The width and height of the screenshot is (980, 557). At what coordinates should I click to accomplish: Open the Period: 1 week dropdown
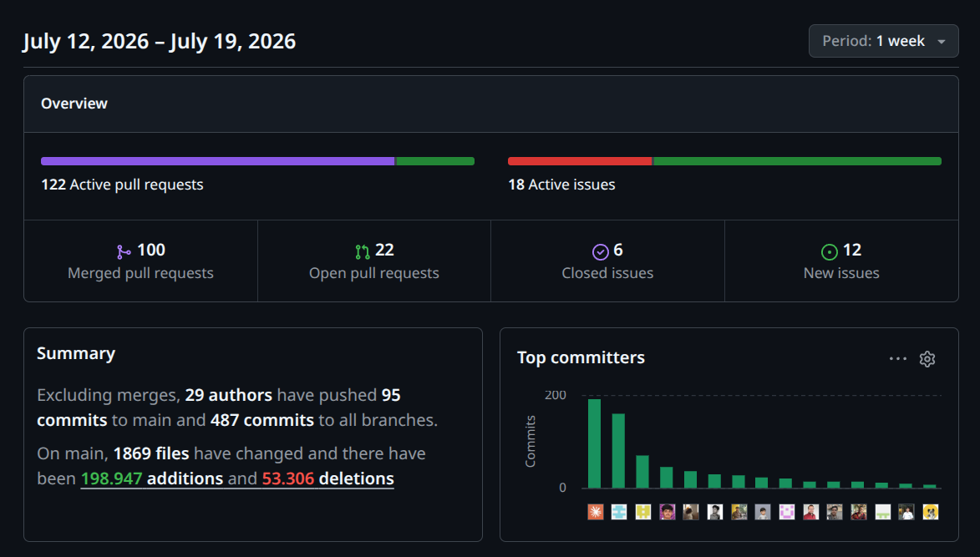coord(883,41)
